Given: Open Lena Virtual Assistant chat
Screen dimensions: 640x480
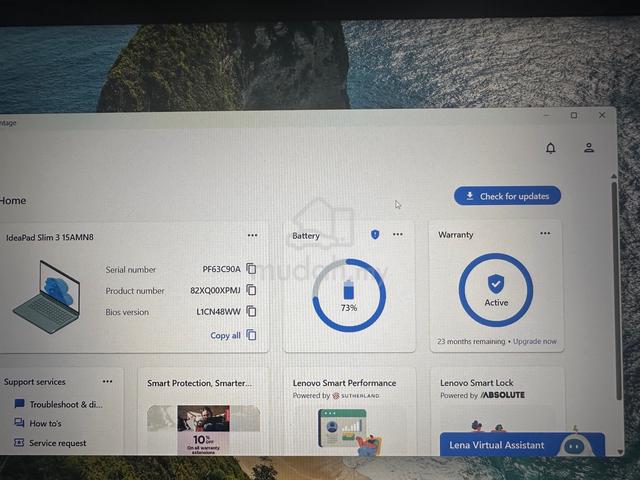Looking at the screenshot, I should [522, 444].
